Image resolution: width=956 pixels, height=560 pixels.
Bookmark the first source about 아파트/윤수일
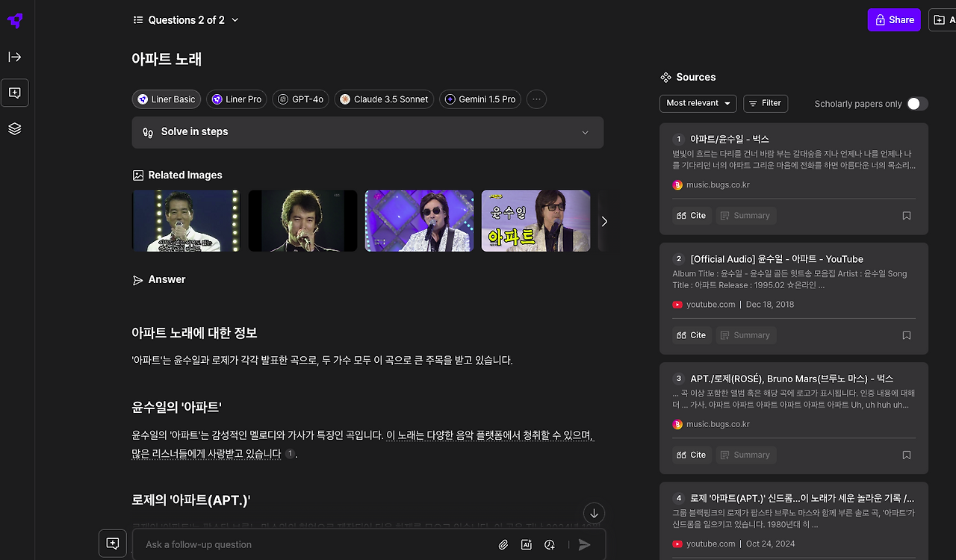[906, 215]
